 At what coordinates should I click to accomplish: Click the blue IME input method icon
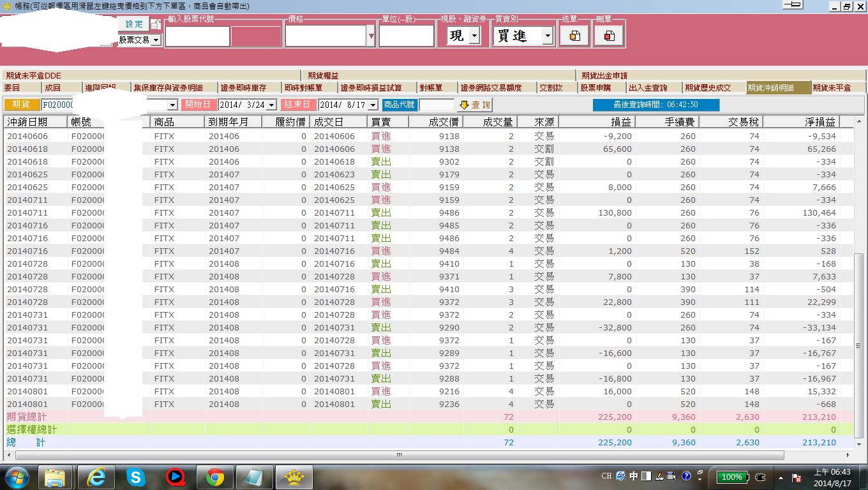pos(621,477)
